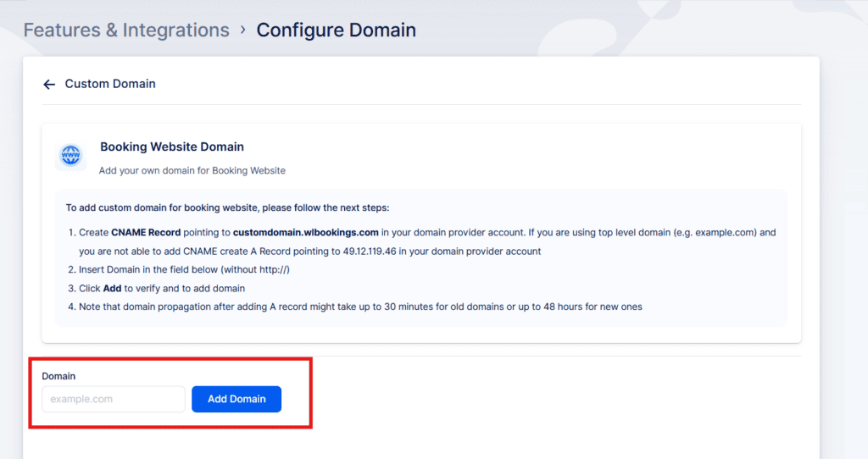Click the breadcrumb chevron separator

point(243,30)
